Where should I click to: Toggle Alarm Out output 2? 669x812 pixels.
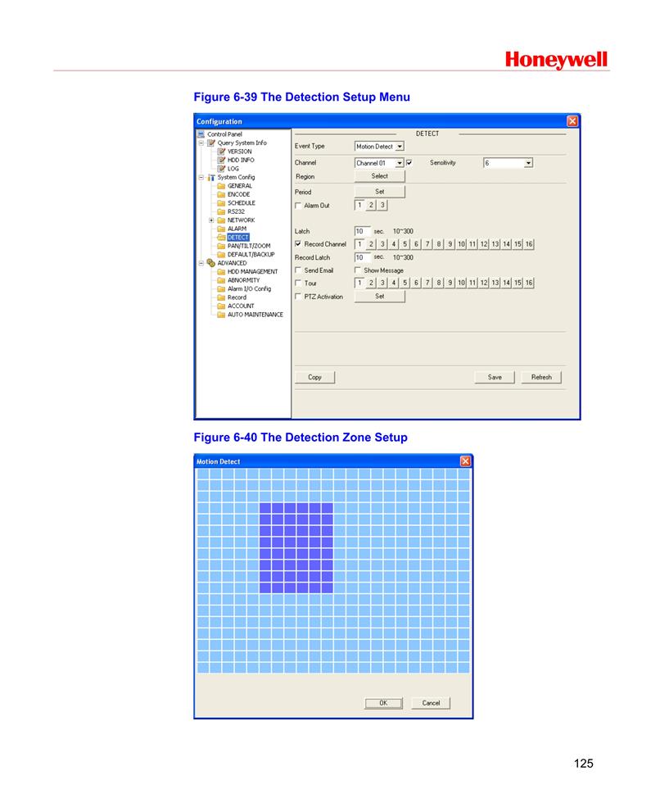pyautogui.click(x=371, y=205)
